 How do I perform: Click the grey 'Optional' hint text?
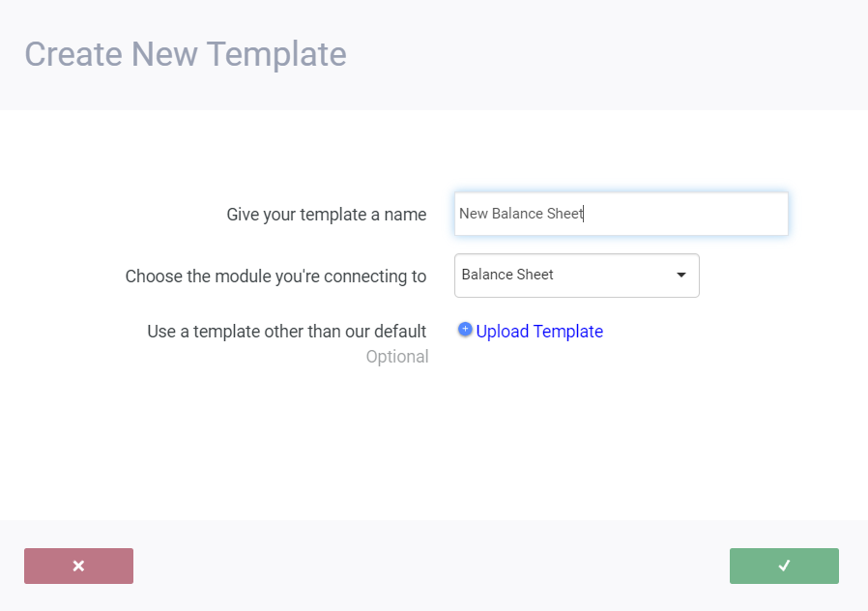(x=397, y=357)
